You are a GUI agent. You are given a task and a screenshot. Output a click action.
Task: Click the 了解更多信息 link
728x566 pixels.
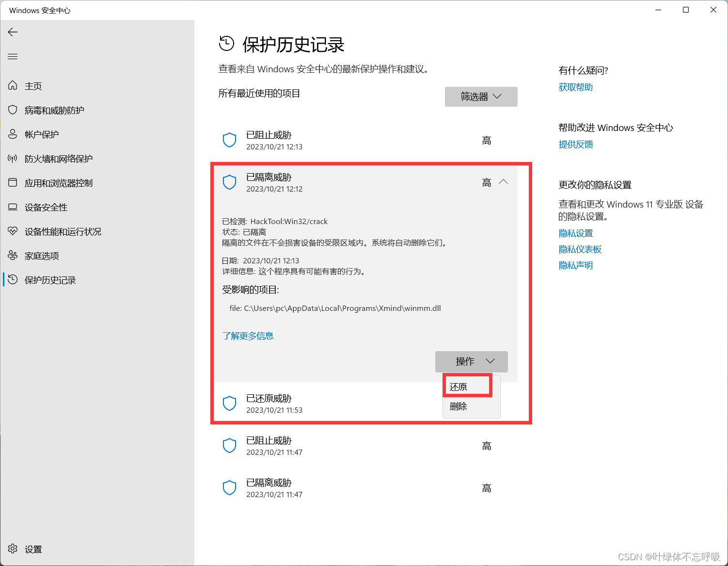tap(248, 336)
